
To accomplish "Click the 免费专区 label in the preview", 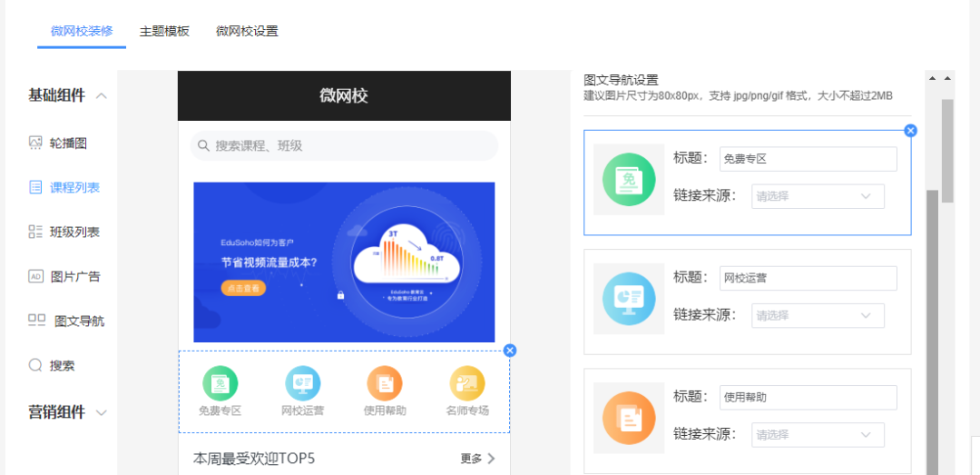I will 220,411.
